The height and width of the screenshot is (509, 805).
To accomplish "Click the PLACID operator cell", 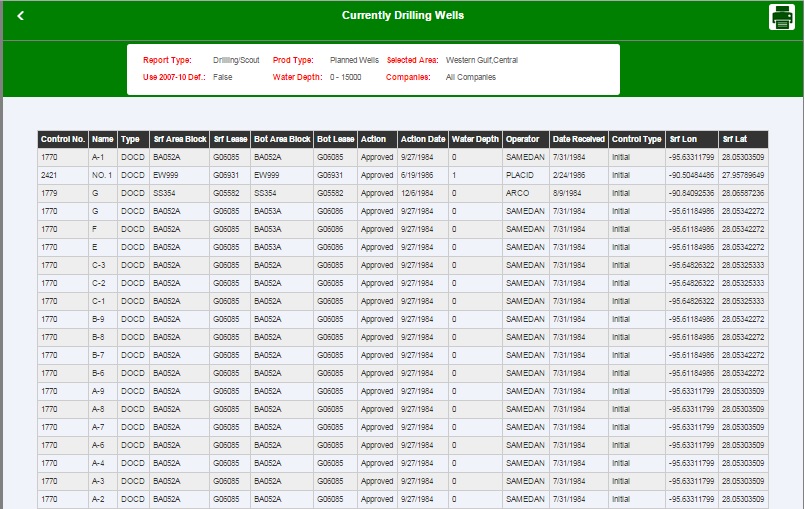I will coord(526,175).
